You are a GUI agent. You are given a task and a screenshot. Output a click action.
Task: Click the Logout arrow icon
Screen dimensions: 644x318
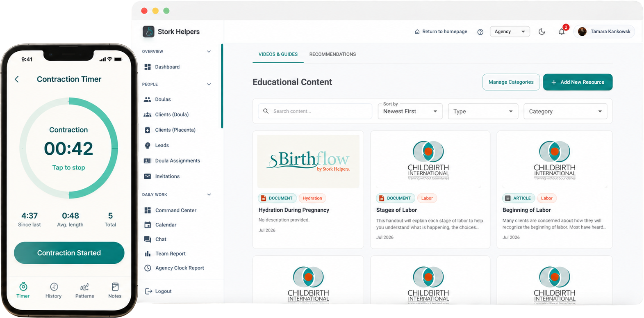point(149,291)
